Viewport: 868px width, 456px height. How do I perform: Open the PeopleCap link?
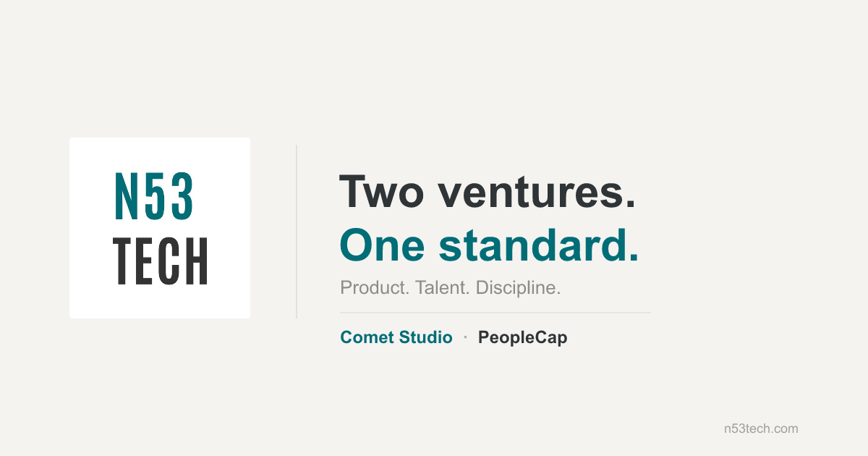[522, 337]
